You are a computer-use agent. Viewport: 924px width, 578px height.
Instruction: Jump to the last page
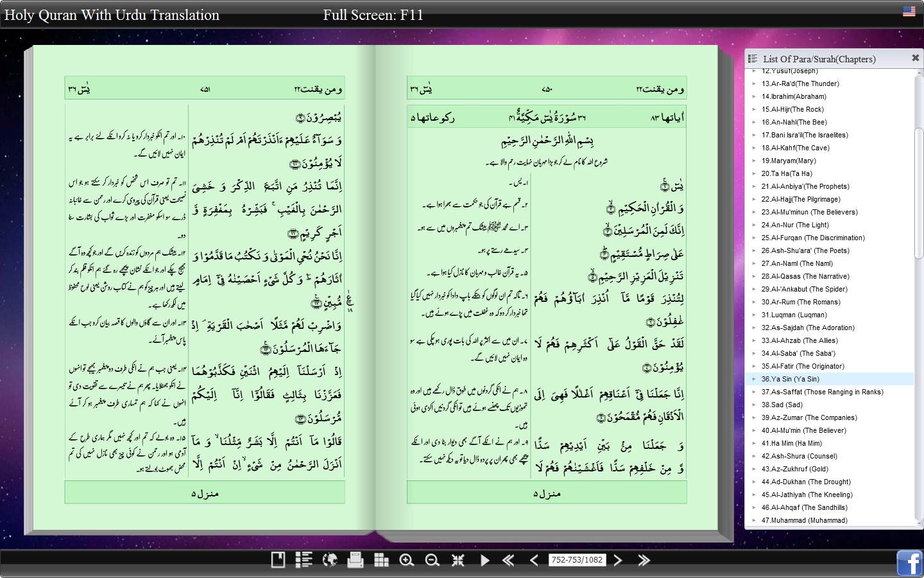642,560
